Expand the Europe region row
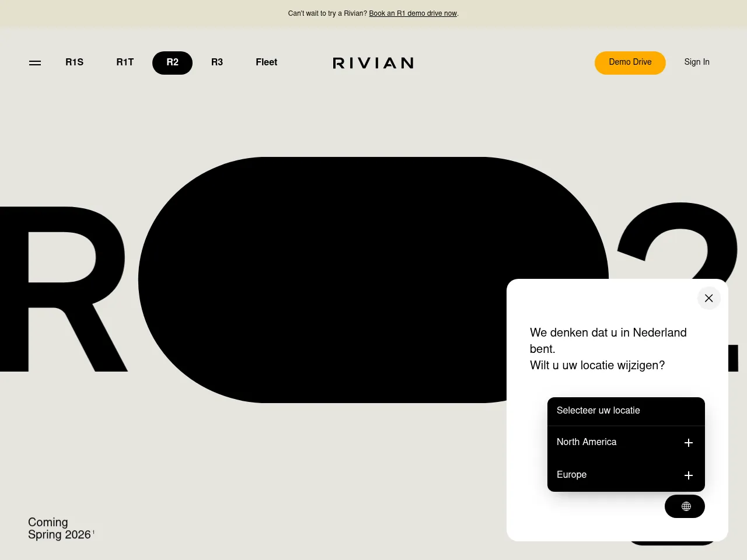This screenshot has height=560, width=747. point(571,475)
